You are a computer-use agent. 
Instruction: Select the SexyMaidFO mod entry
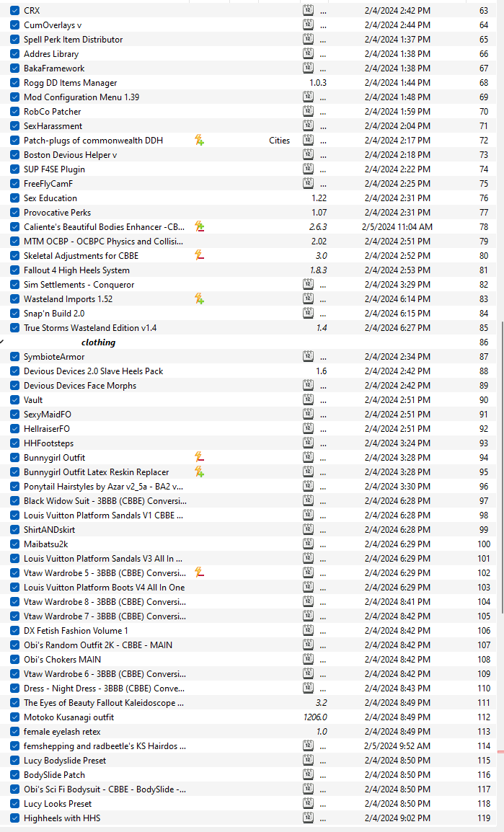[x=47, y=414]
